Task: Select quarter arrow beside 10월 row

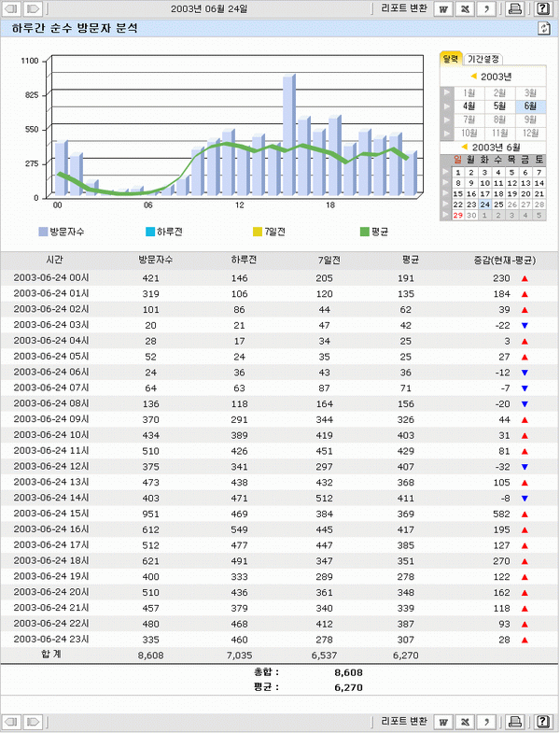Action: [446, 134]
